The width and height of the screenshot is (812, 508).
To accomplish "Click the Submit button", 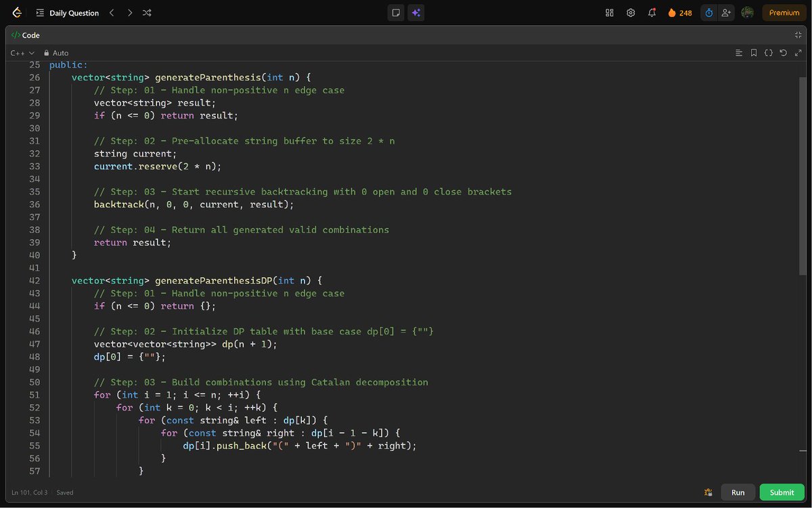I will click(x=782, y=492).
